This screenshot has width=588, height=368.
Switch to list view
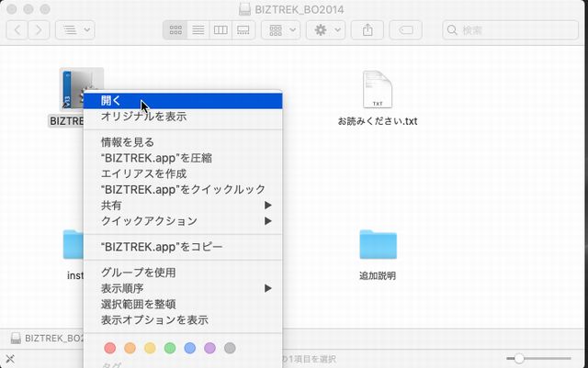pos(198,30)
